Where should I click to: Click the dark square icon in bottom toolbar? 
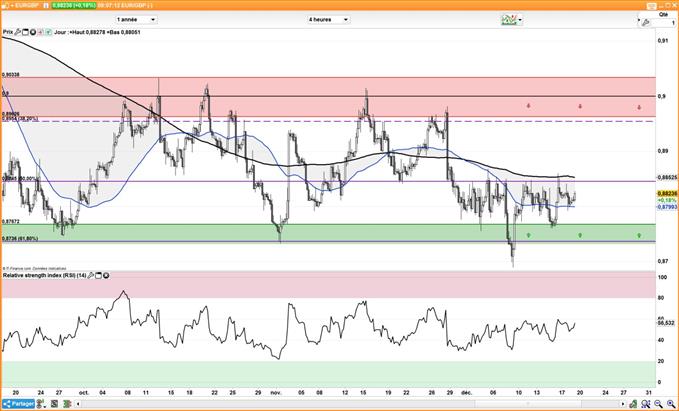pyautogui.click(x=55, y=404)
